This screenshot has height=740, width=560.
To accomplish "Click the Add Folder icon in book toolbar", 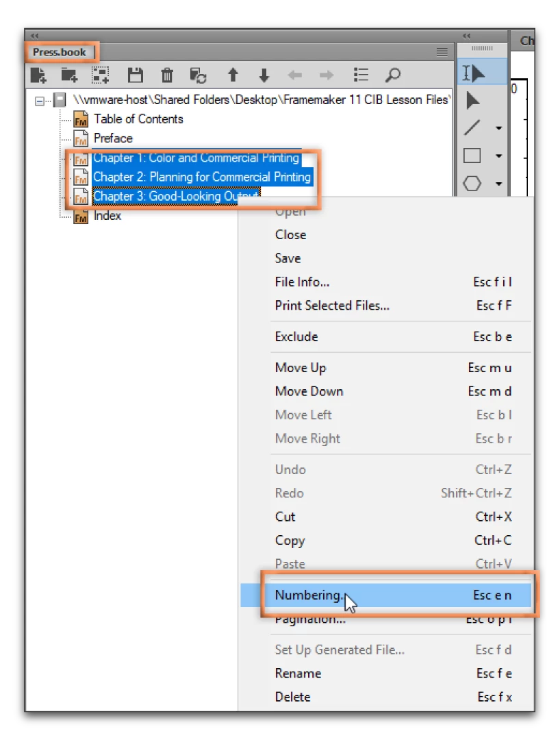I will pyautogui.click(x=69, y=75).
